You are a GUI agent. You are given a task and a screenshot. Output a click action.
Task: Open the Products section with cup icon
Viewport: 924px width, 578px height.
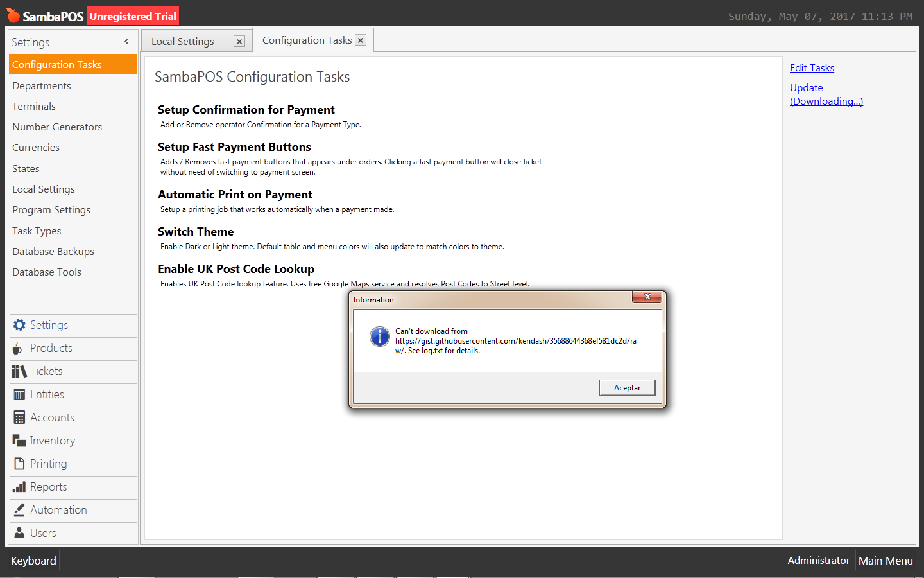(x=18, y=348)
